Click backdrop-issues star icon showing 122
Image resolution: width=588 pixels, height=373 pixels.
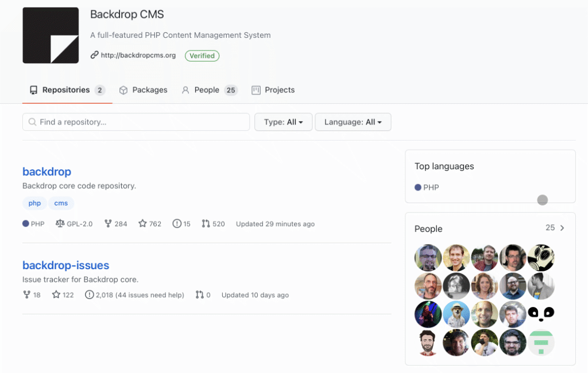click(x=56, y=294)
